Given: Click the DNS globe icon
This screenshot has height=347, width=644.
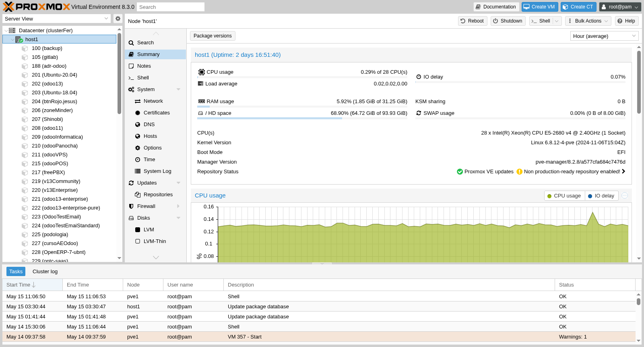Looking at the screenshot, I should tap(138, 125).
